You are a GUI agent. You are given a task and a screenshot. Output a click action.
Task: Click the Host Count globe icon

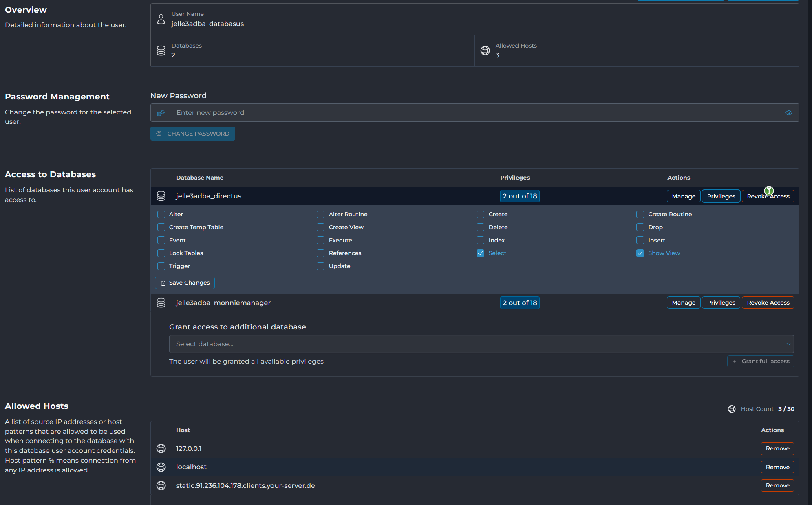732,409
